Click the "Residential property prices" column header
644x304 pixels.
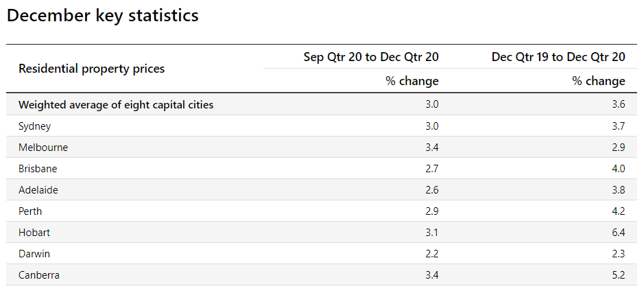coord(91,69)
